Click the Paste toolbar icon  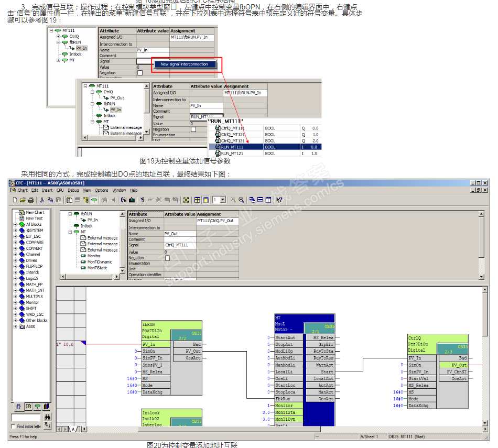tap(58, 200)
